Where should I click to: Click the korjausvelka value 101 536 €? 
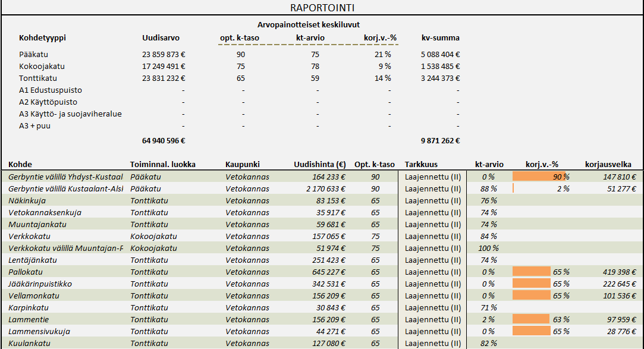620,296
